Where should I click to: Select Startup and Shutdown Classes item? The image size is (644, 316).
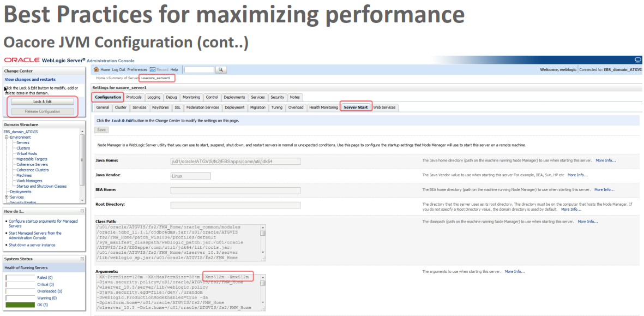(x=41, y=186)
